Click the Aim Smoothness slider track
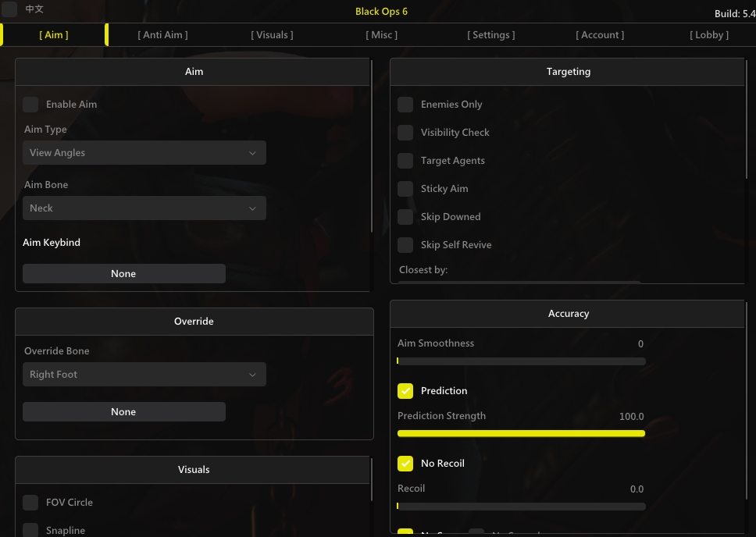The image size is (756, 537). [521, 361]
